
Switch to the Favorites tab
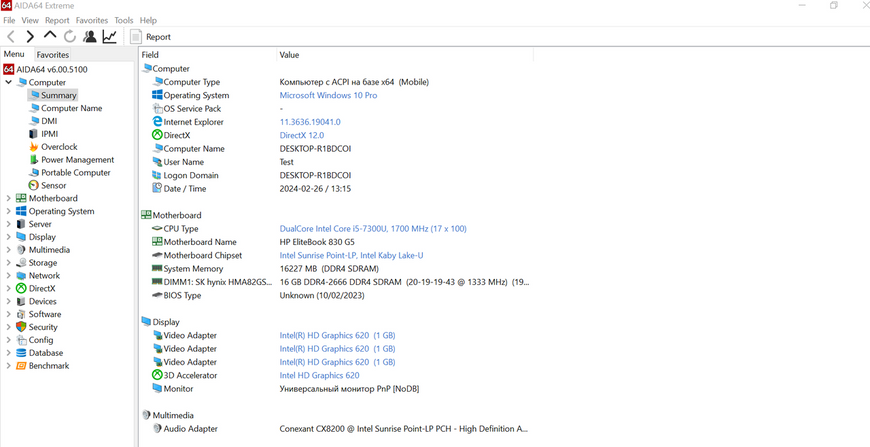(53, 54)
